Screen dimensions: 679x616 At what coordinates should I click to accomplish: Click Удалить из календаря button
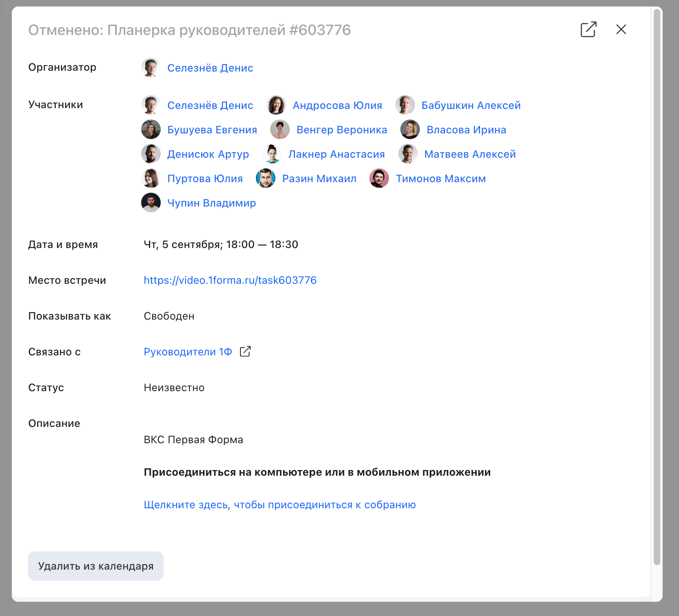[96, 566]
